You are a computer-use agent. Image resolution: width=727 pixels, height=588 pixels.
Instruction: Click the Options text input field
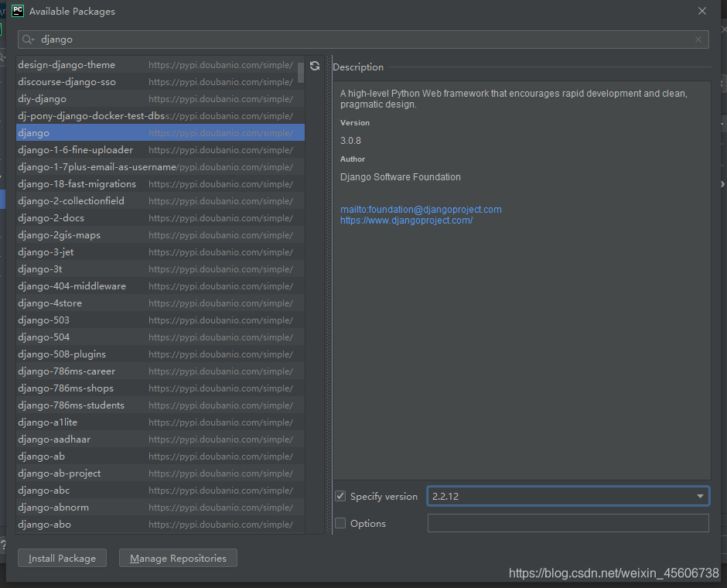[x=568, y=523]
